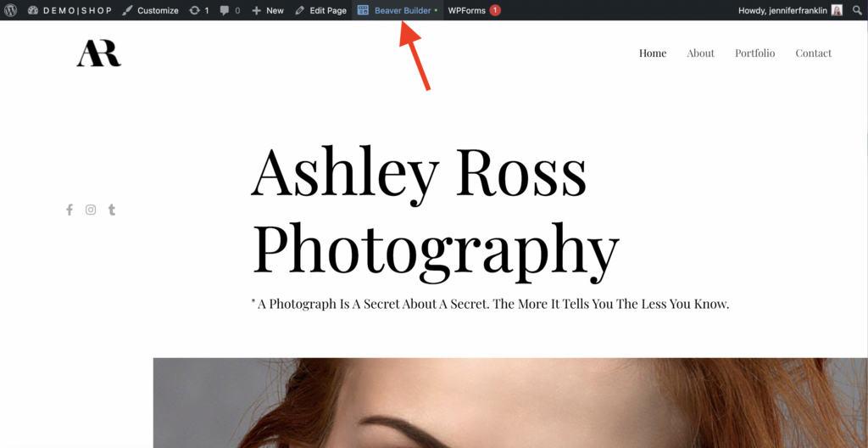Click the AR site logo
This screenshot has height=448, width=868.
click(x=98, y=53)
